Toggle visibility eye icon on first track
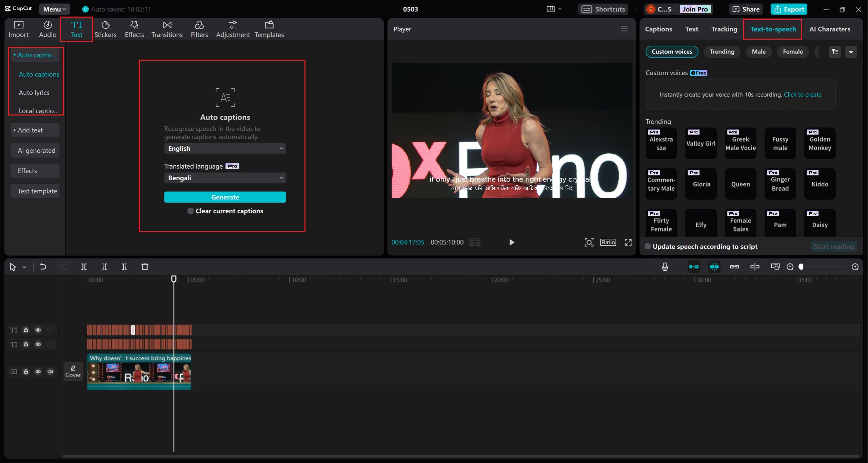The width and height of the screenshot is (868, 463). click(x=38, y=330)
